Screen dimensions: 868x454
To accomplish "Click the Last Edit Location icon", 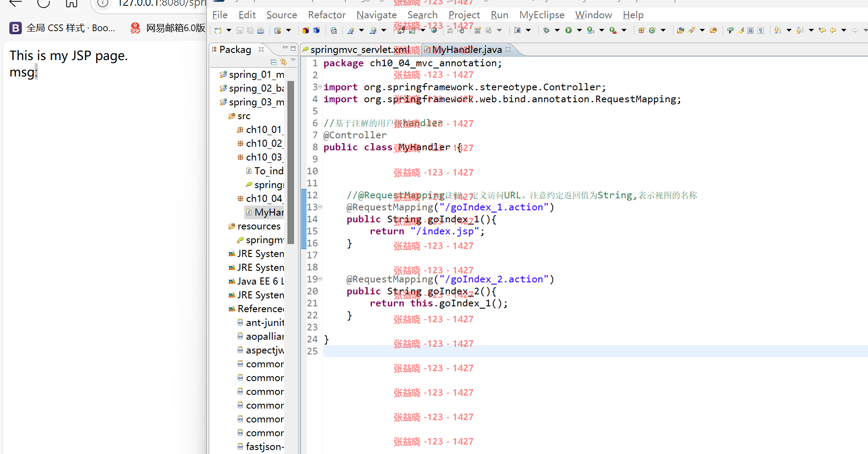I will [822, 30].
